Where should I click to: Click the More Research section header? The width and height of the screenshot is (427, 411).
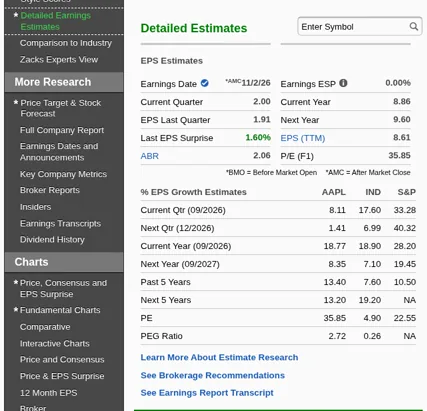pyautogui.click(x=64, y=82)
